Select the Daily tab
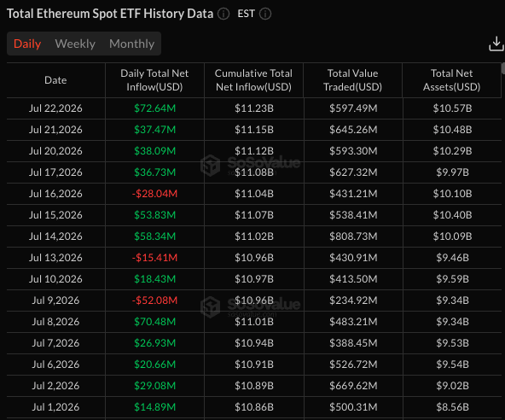 27,44
